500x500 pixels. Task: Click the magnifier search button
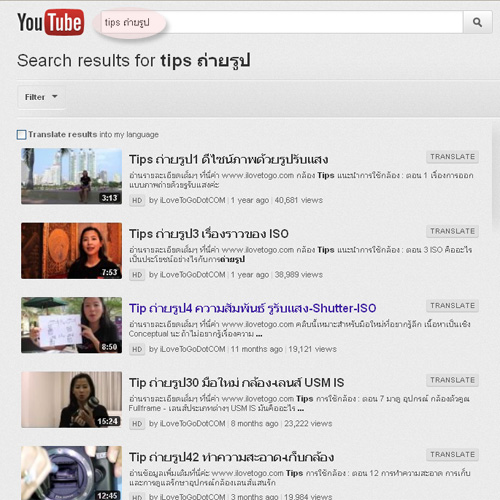(477, 22)
